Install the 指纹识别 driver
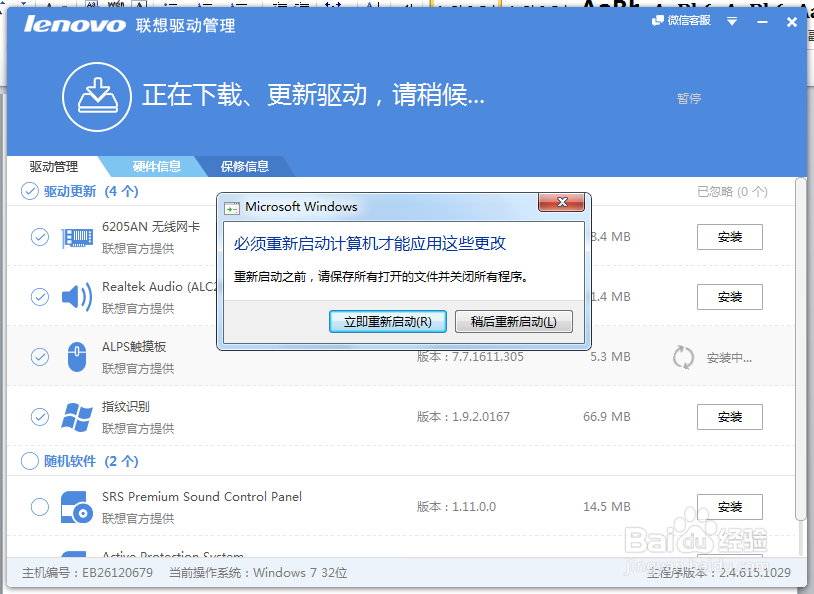The height and width of the screenshot is (594, 814). pos(729,417)
